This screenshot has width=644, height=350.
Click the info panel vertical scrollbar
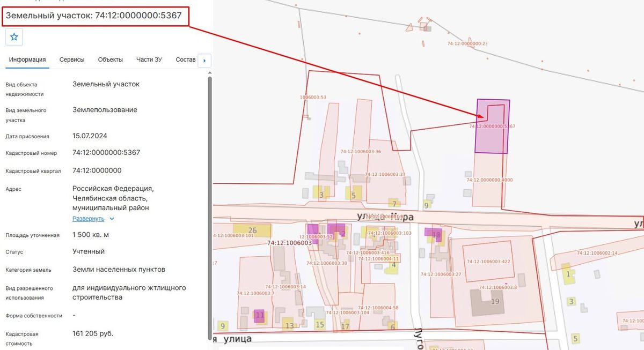click(210, 208)
